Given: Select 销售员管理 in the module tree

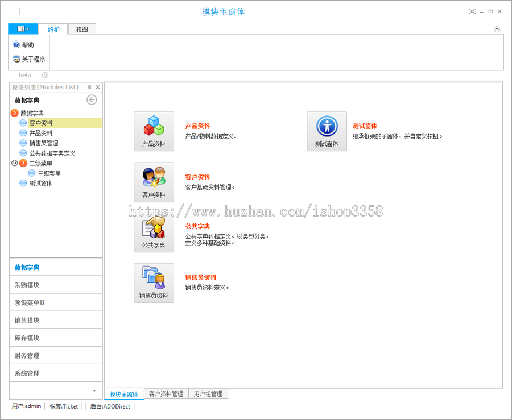Looking at the screenshot, I should [x=44, y=143].
